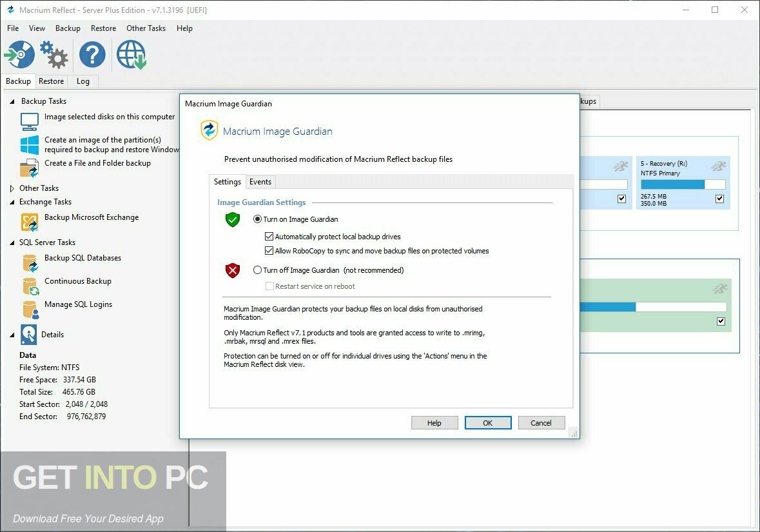
Task: Click the green shield checkmark icon
Action: point(233,220)
